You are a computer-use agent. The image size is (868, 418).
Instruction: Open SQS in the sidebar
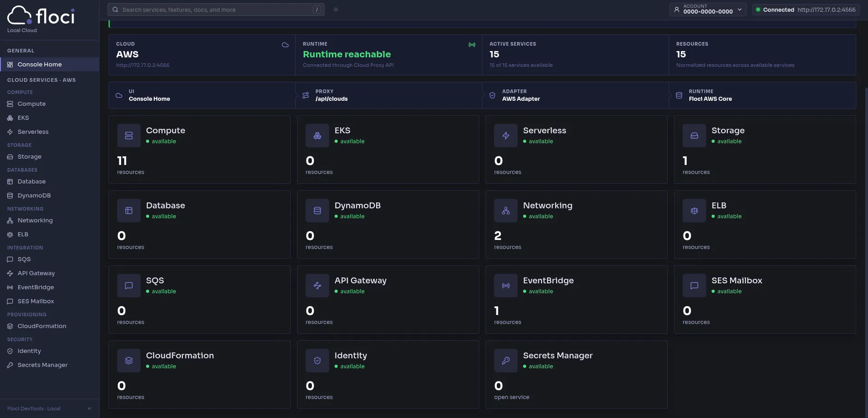point(50,259)
